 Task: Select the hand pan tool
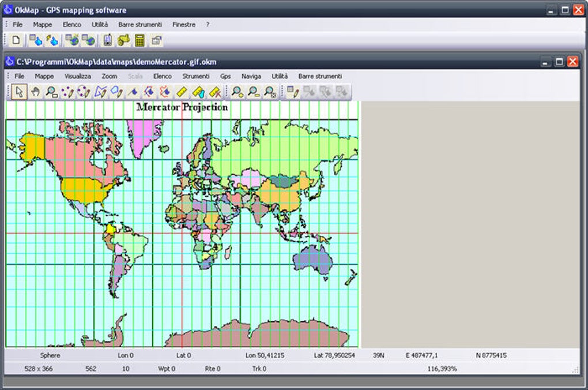coord(35,92)
